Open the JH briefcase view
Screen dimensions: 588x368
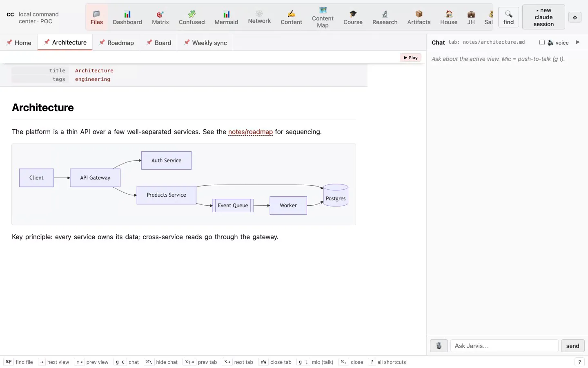(471, 17)
